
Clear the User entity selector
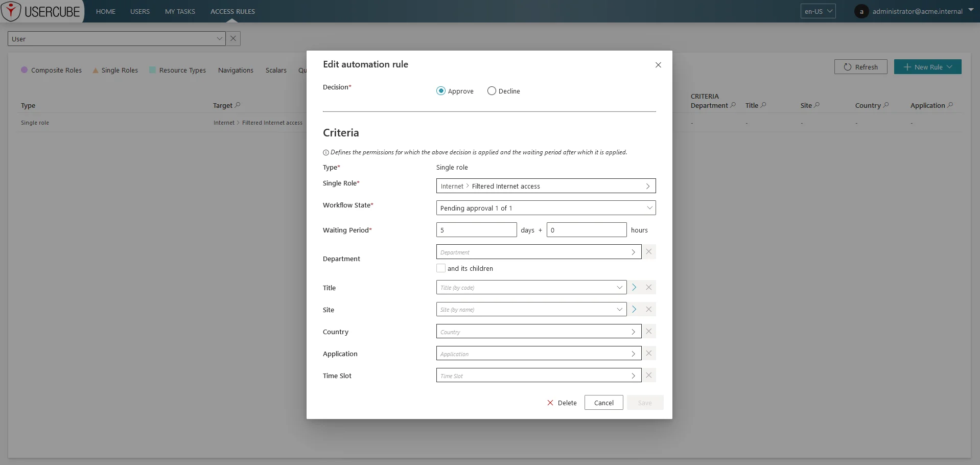coord(233,39)
